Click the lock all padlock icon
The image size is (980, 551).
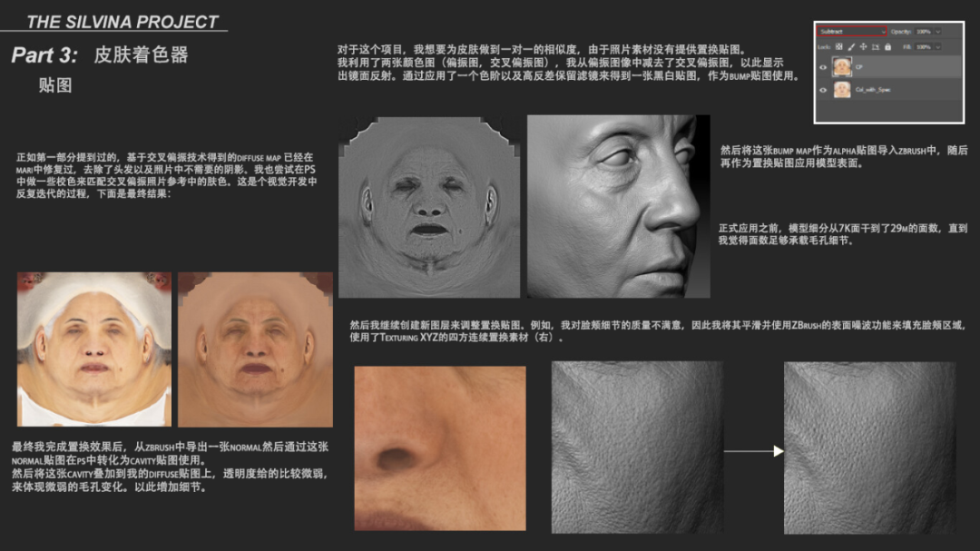pyautogui.click(x=887, y=47)
